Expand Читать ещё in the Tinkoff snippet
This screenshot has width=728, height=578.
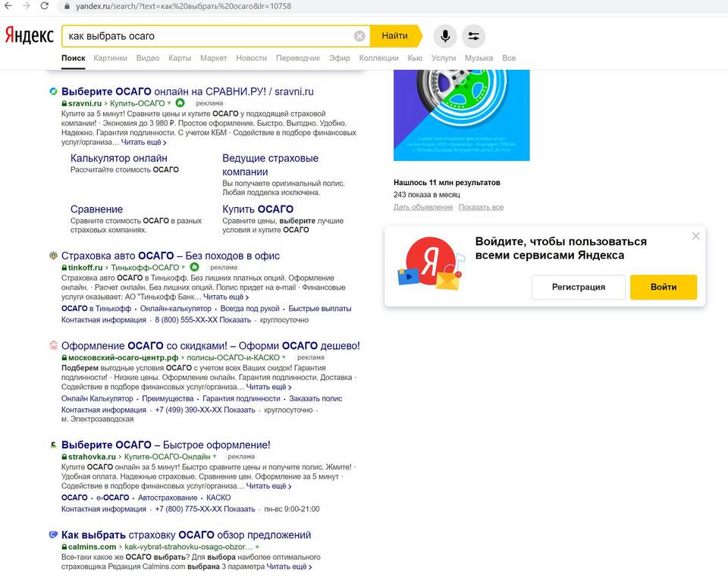click(226, 297)
